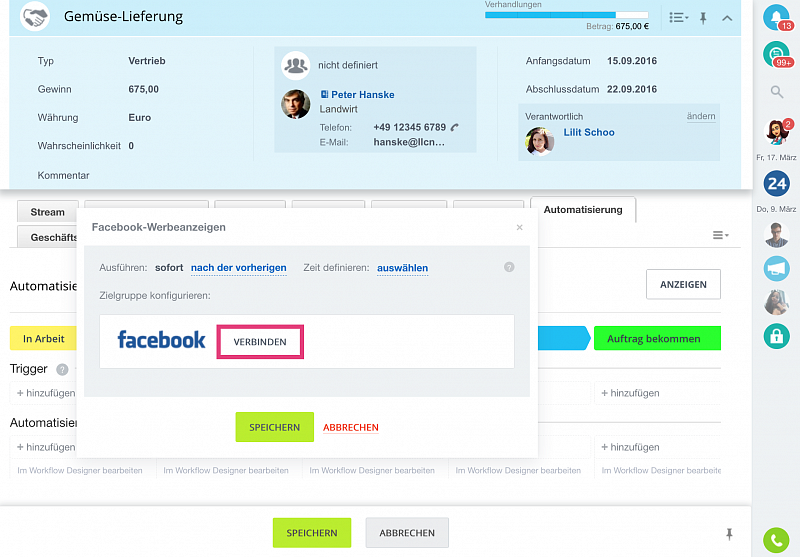Click the search magnifier in sidebar
800x557 pixels.
(x=777, y=92)
